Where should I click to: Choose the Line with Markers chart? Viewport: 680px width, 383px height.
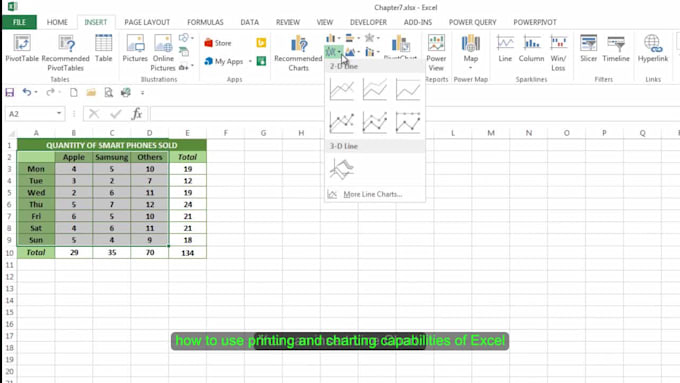[342, 122]
